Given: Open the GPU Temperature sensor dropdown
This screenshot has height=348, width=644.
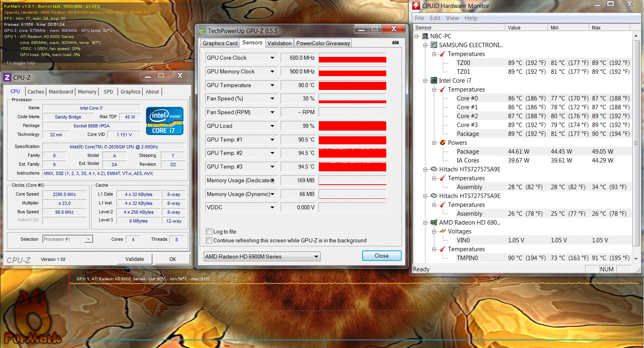Looking at the screenshot, I should point(273,85).
